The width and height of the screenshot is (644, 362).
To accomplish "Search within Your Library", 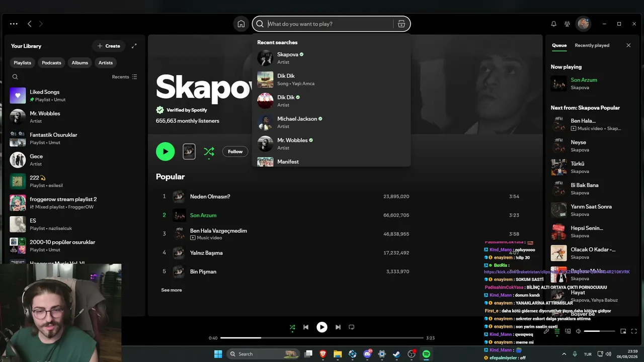I will 15,77.
